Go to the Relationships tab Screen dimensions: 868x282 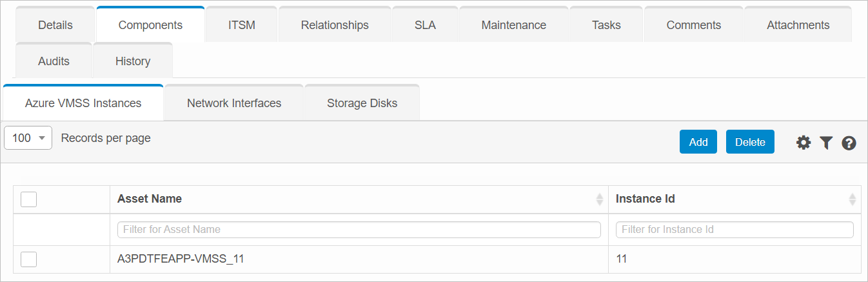pos(335,25)
